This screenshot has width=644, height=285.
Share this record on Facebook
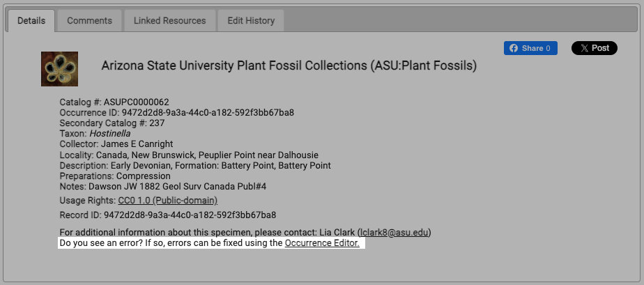coord(530,48)
